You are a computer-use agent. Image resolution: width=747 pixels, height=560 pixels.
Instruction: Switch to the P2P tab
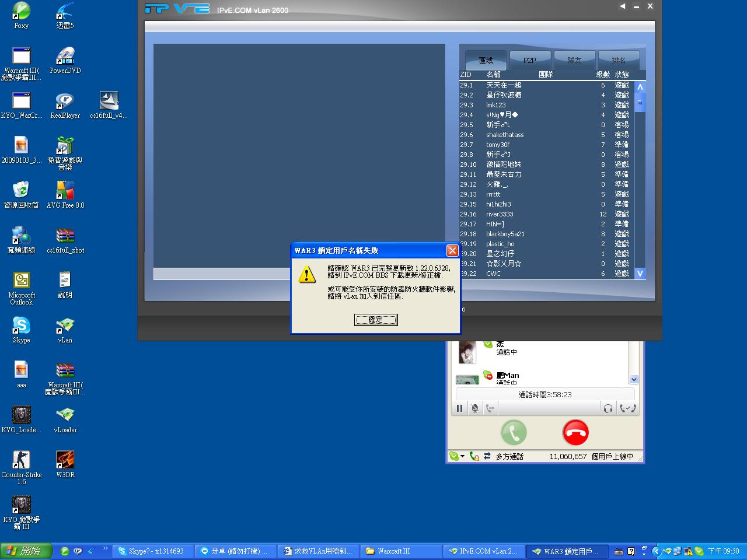530,60
